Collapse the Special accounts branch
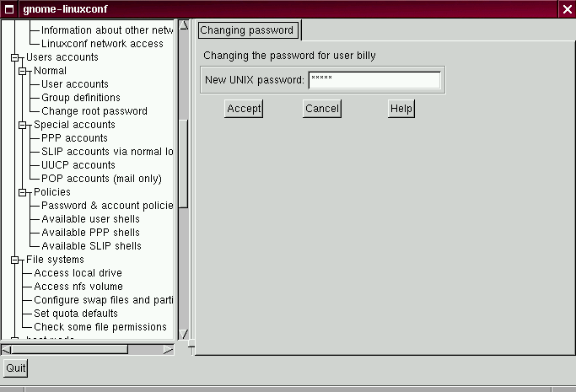Image resolution: width=576 pixels, height=392 pixels. pyautogui.click(x=23, y=126)
